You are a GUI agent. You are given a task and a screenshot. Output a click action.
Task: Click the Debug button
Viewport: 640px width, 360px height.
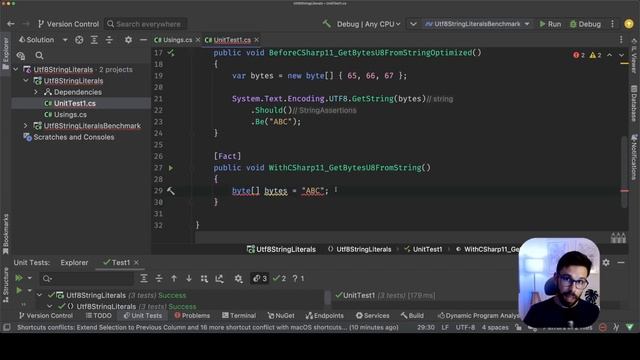585,24
